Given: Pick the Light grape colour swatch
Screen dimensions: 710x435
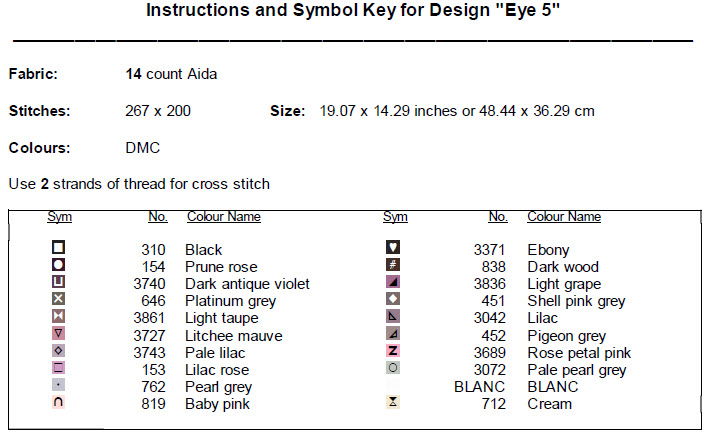Looking at the screenshot, I should [x=393, y=282].
